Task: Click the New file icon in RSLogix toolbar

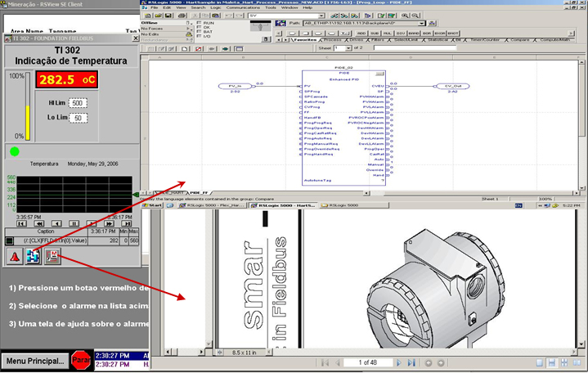Action: click(148, 16)
